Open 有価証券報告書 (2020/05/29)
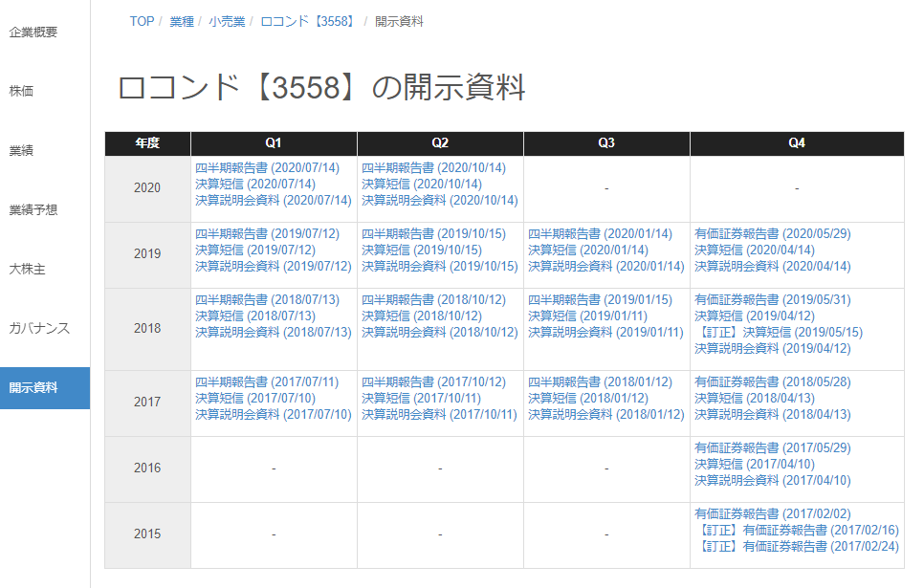This screenshot has height=588, width=924. click(773, 234)
